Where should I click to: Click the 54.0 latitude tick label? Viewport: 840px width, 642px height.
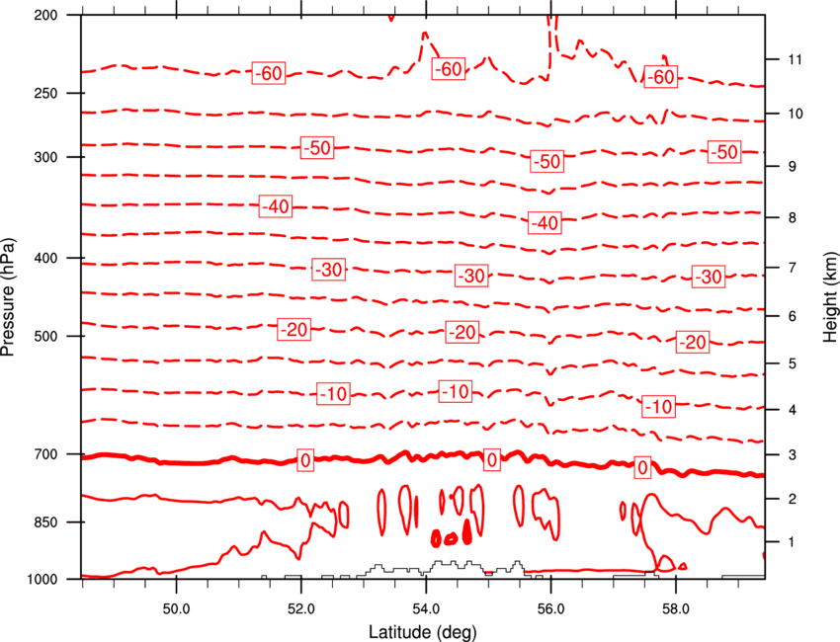point(427,609)
